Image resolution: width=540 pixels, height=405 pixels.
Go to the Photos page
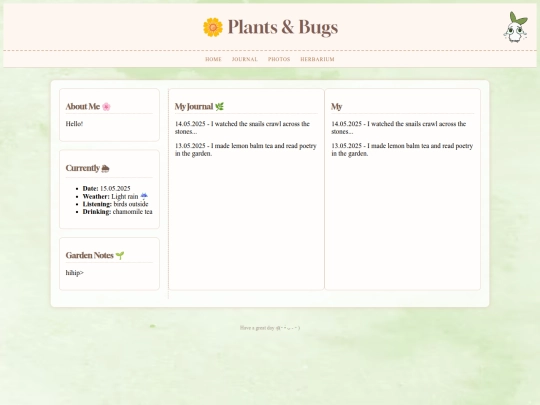click(x=279, y=59)
